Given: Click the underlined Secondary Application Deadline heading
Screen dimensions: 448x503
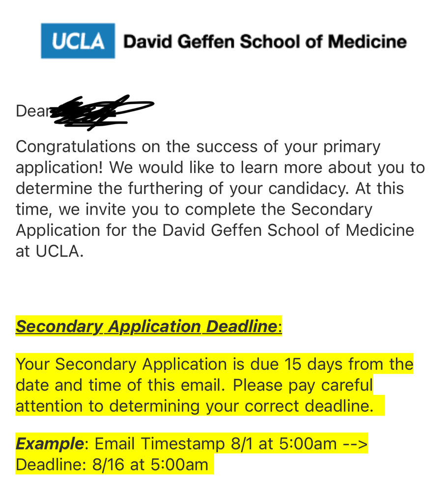Looking at the screenshot, I should [146, 327].
